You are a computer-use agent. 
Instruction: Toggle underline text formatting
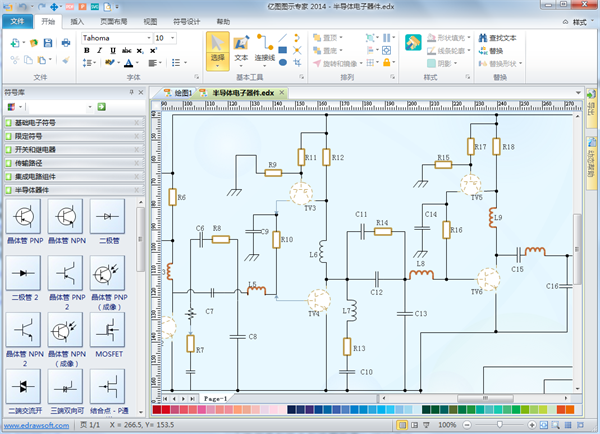113,50
